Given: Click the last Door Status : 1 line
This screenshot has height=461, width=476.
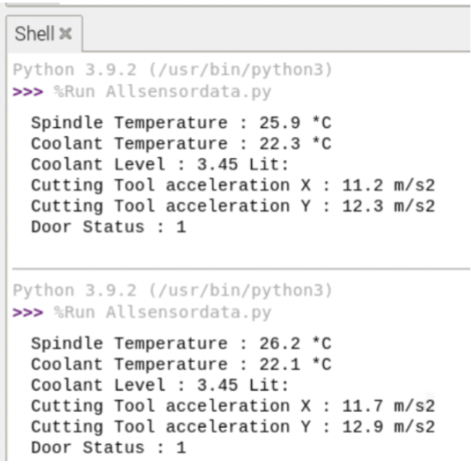Looking at the screenshot, I should pos(108,448).
